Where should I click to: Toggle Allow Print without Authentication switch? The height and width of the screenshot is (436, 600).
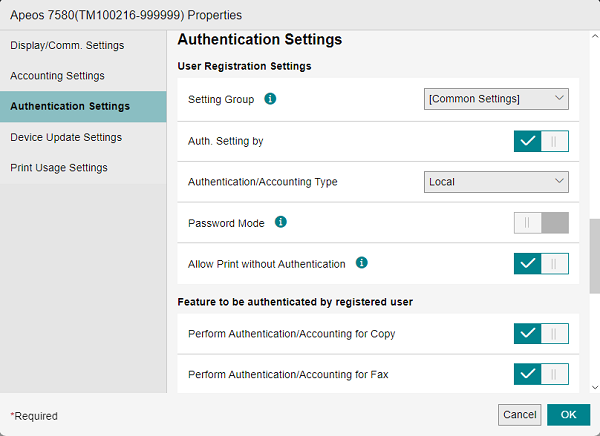point(541,264)
